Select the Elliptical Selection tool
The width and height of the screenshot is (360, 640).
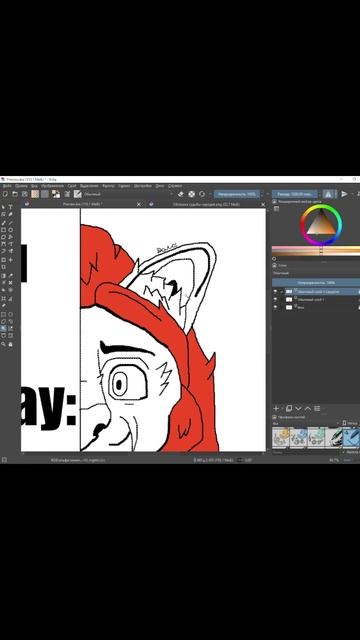(11, 314)
